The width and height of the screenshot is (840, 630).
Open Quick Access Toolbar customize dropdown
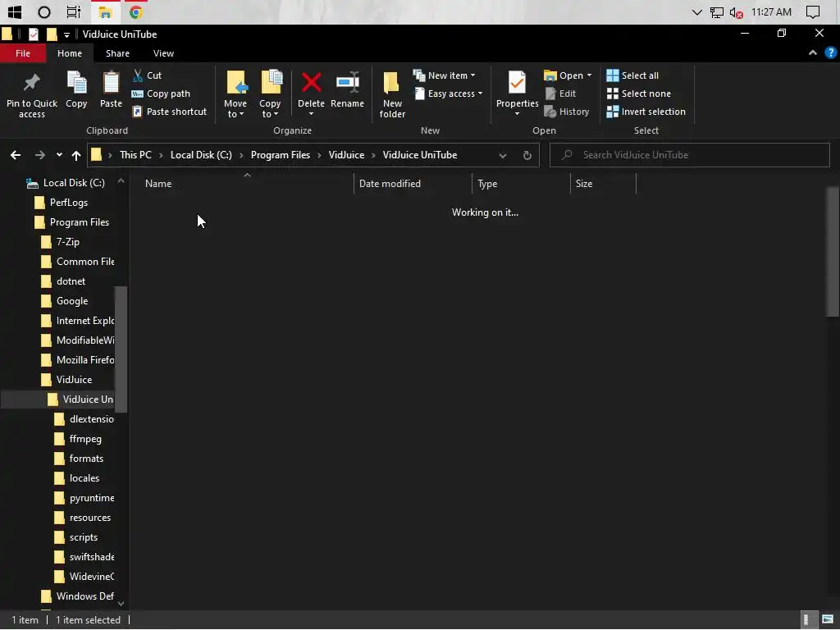coord(66,34)
